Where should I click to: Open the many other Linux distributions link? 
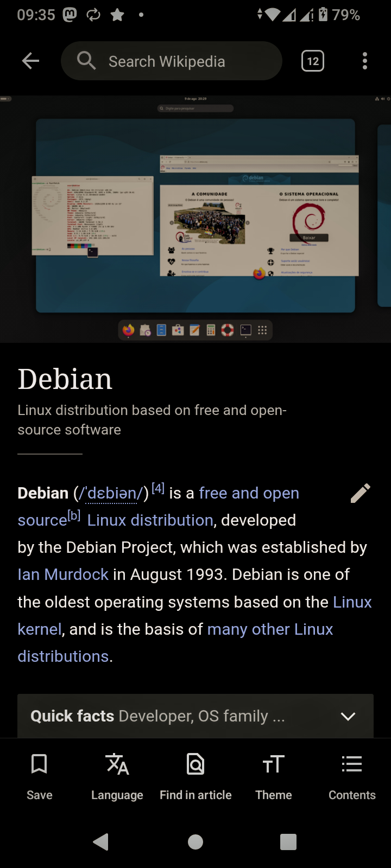point(270,629)
